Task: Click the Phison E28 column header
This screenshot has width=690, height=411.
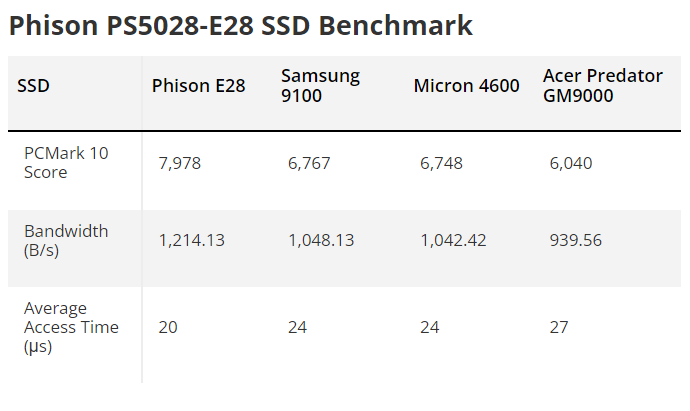Action: 198,86
